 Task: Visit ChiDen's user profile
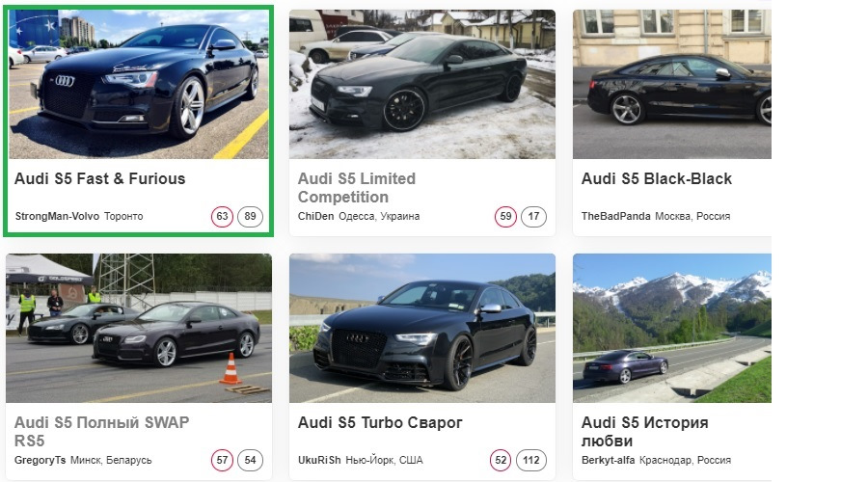coord(315,217)
